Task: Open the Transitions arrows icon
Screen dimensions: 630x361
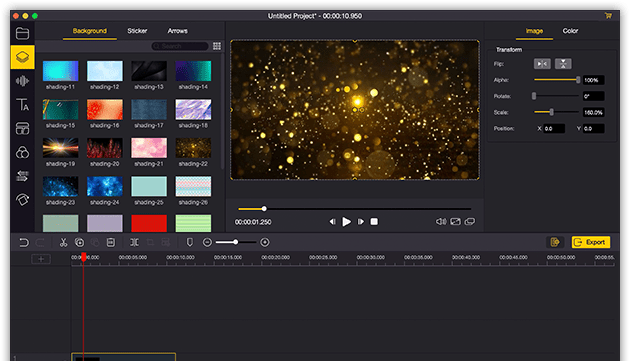Action: [x=22, y=176]
